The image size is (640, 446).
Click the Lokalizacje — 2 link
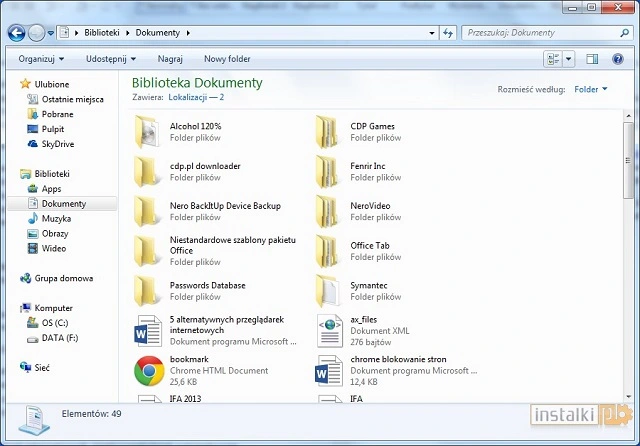click(196, 98)
